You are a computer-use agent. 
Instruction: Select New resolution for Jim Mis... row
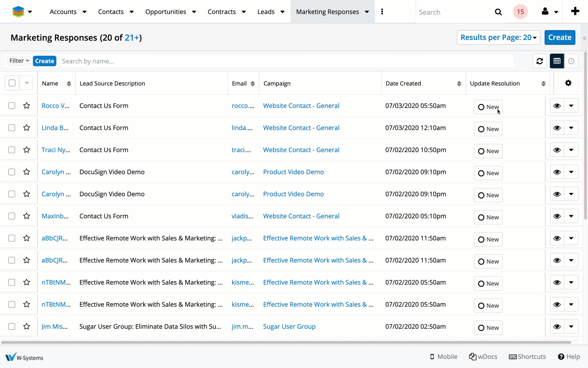click(488, 328)
